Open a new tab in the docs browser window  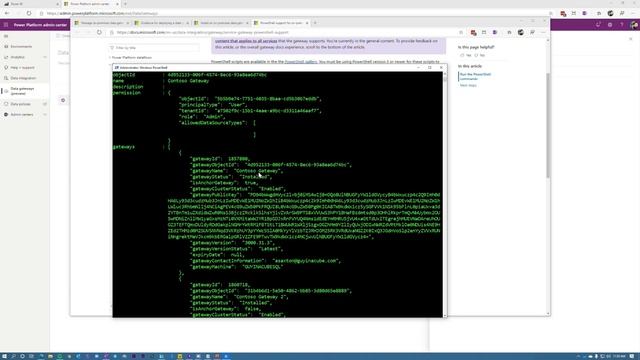point(315,23)
